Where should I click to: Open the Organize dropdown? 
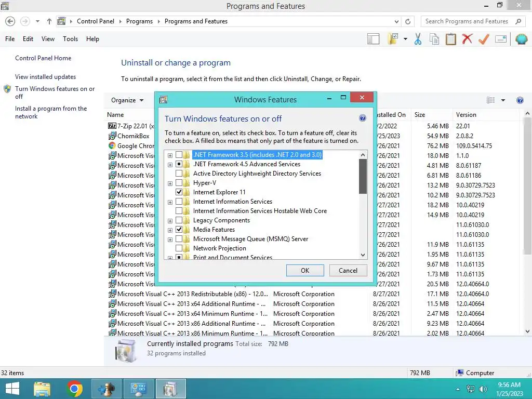tap(128, 100)
